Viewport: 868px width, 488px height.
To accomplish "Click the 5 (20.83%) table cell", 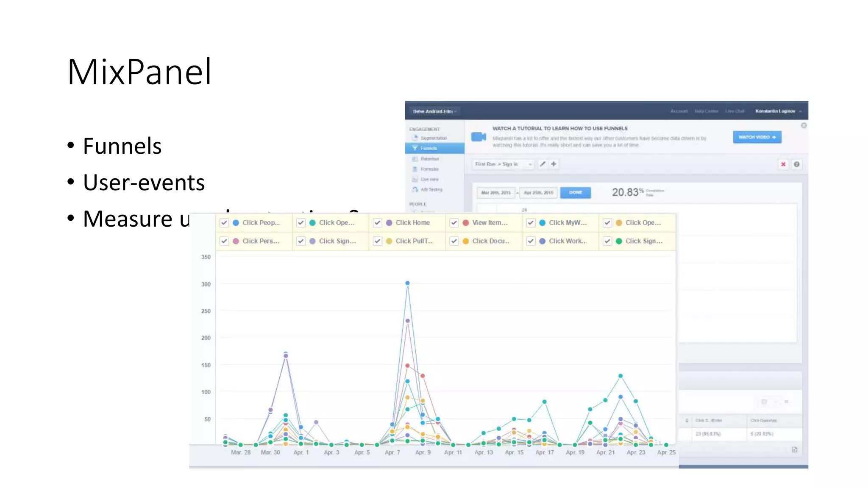I will tap(762, 434).
